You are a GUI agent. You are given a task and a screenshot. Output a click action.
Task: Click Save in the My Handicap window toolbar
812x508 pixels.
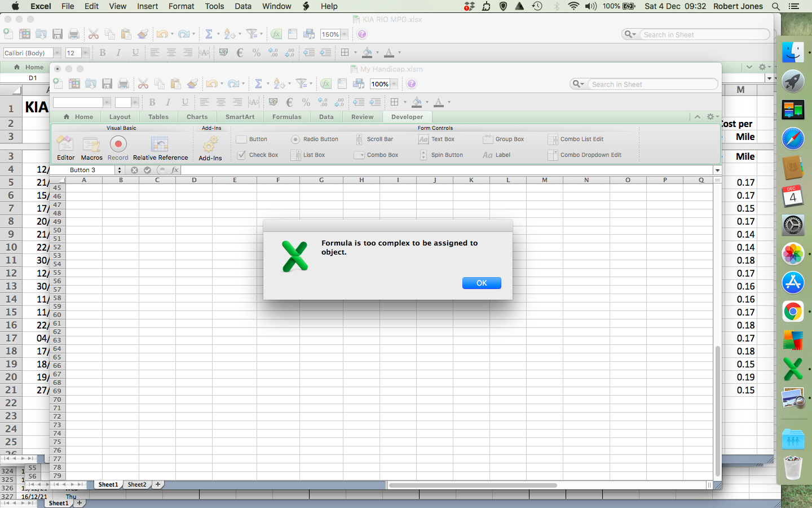(x=107, y=84)
